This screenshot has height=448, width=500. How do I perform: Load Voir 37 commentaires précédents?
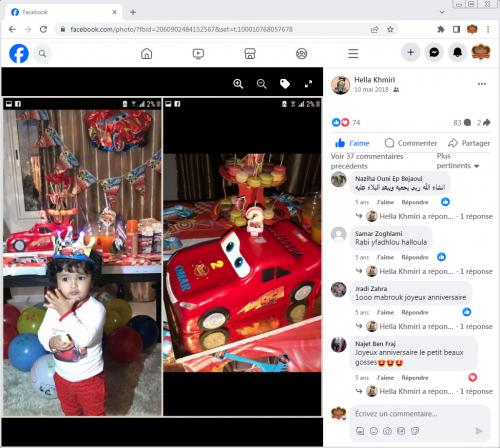pyautogui.click(x=367, y=161)
